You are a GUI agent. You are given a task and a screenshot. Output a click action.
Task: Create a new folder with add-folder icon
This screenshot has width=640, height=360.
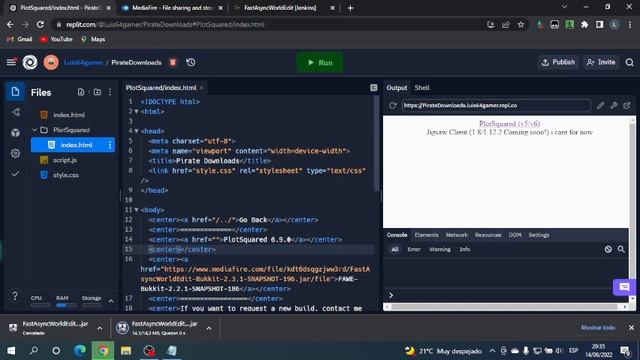point(97,92)
